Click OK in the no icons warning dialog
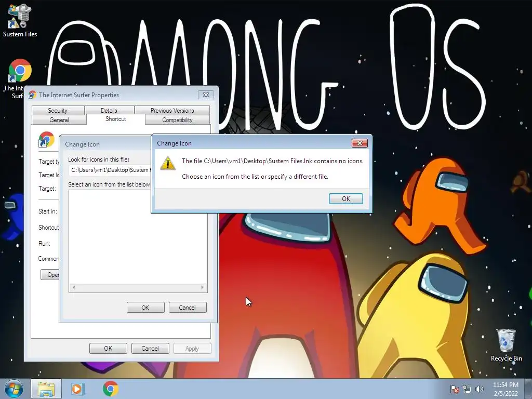 pyautogui.click(x=345, y=198)
